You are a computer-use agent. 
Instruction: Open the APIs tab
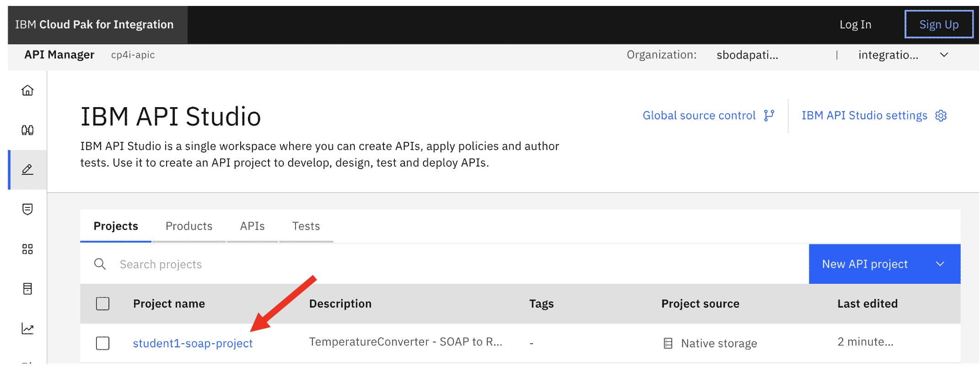tap(253, 226)
